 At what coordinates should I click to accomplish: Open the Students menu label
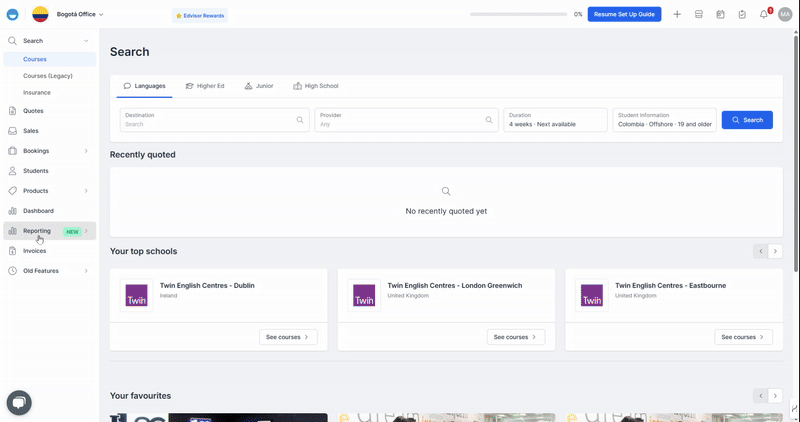pos(36,171)
